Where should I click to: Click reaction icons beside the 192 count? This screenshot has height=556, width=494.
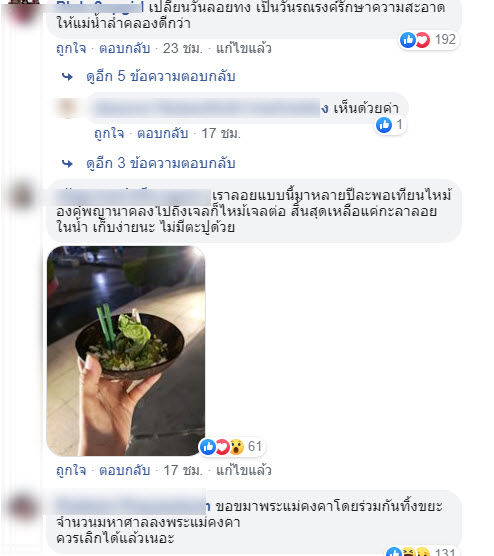tap(415, 40)
